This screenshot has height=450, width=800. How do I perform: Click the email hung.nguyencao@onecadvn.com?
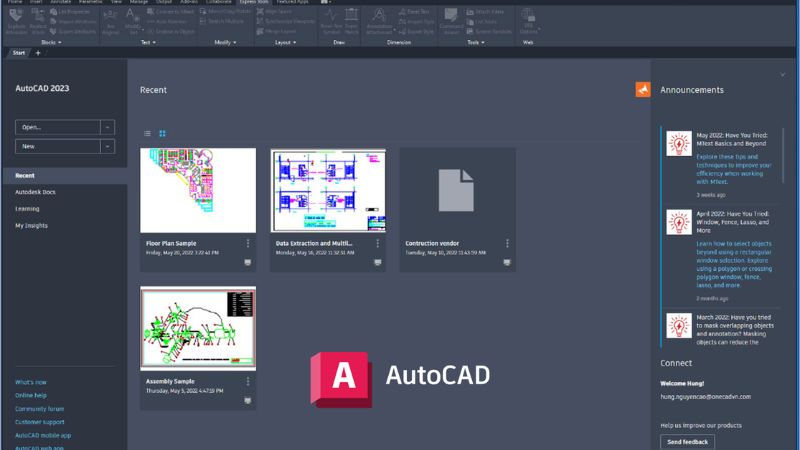click(706, 396)
